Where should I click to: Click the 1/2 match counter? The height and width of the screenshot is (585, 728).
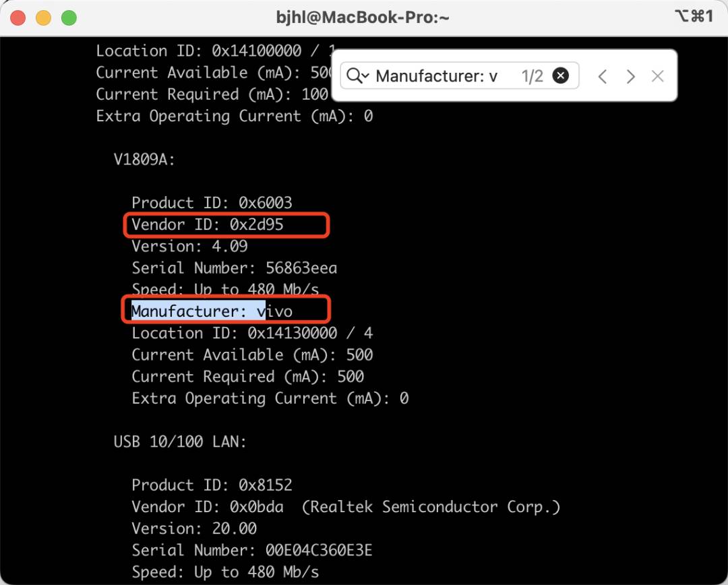click(532, 75)
